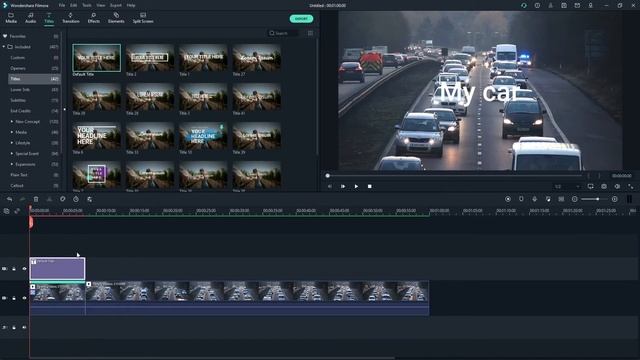Delete the selected timeline clip

tap(36, 199)
